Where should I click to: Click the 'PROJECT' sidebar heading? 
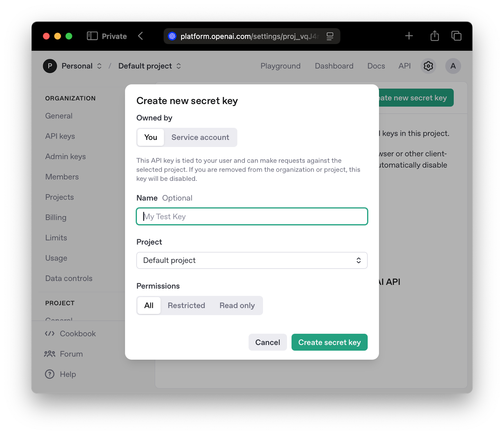[x=60, y=303]
